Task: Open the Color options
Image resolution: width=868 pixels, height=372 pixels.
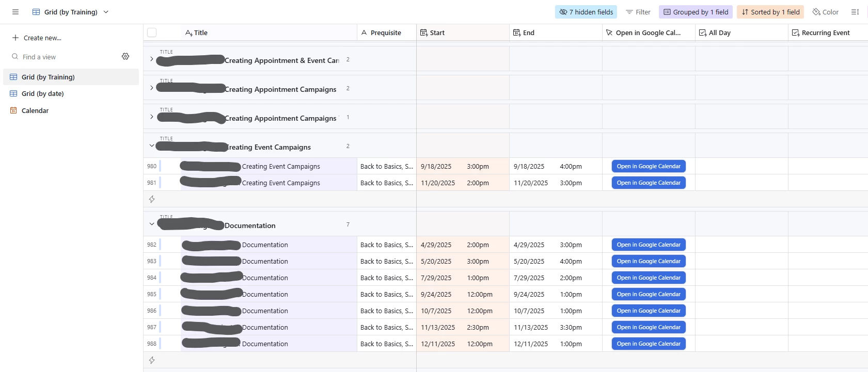Action: (x=826, y=12)
